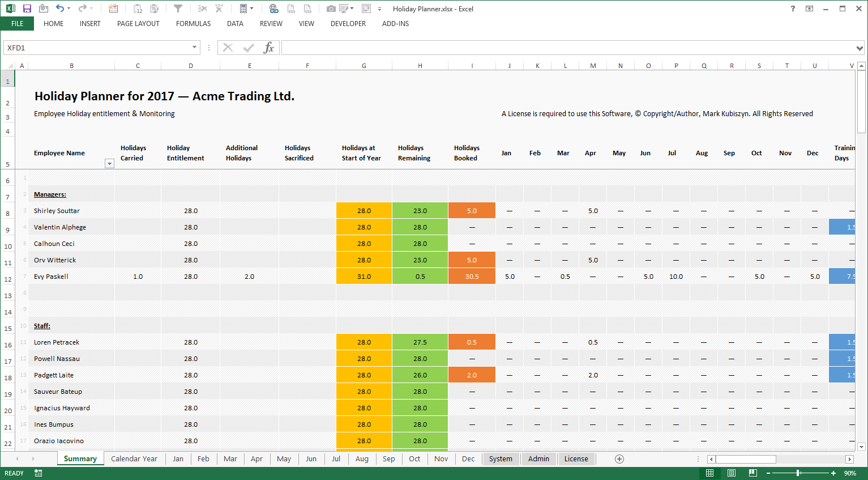868x480 pixels.
Task: Click the Insert Function fx icon
Action: click(268, 48)
